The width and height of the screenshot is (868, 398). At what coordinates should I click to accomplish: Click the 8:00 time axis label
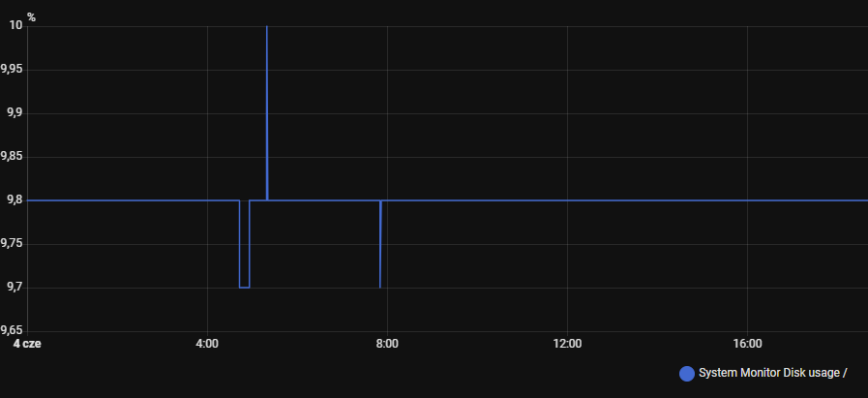click(x=387, y=344)
